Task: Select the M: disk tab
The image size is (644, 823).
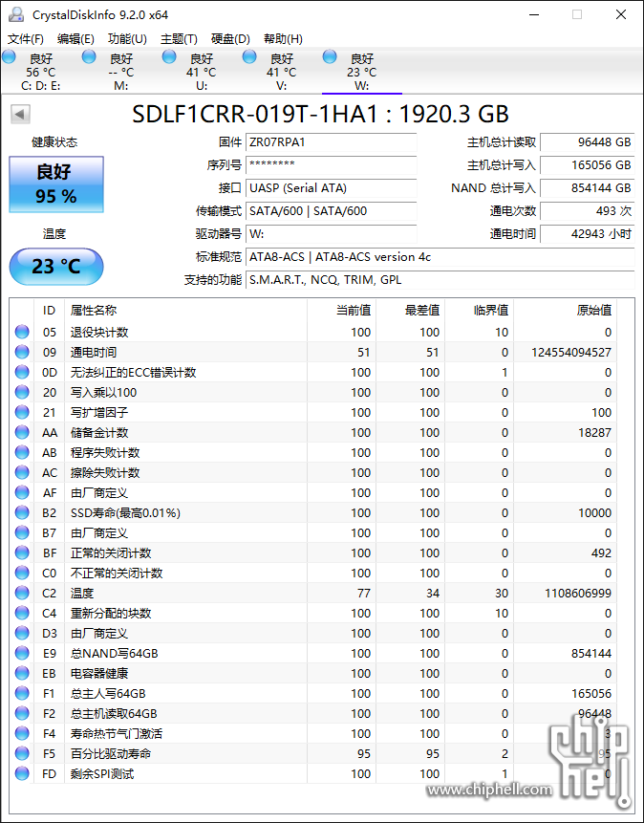Action: coord(120,72)
